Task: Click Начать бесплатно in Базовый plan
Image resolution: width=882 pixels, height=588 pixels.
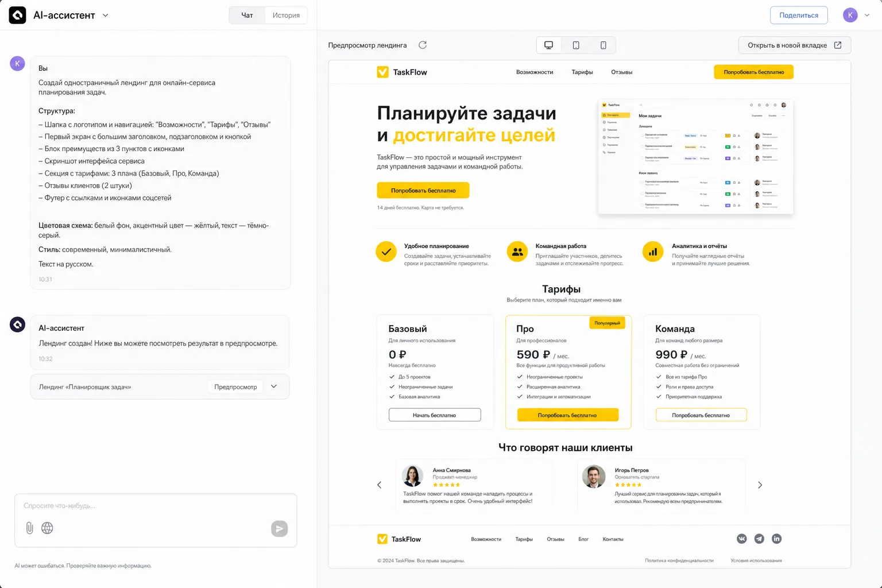Action: coord(435,415)
